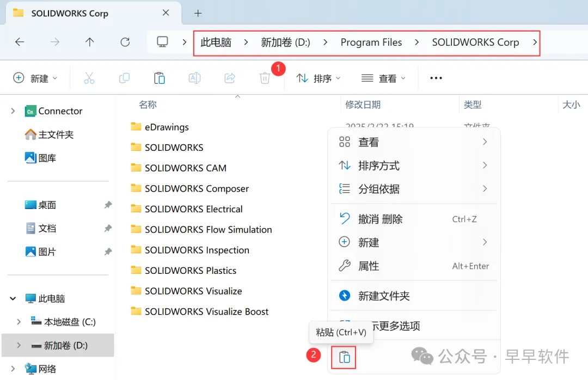Image resolution: width=588 pixels, height=380 pixels.
Task: Expand chevron after 新加卷 (D:) in address bar
Action: click(325, 42)
